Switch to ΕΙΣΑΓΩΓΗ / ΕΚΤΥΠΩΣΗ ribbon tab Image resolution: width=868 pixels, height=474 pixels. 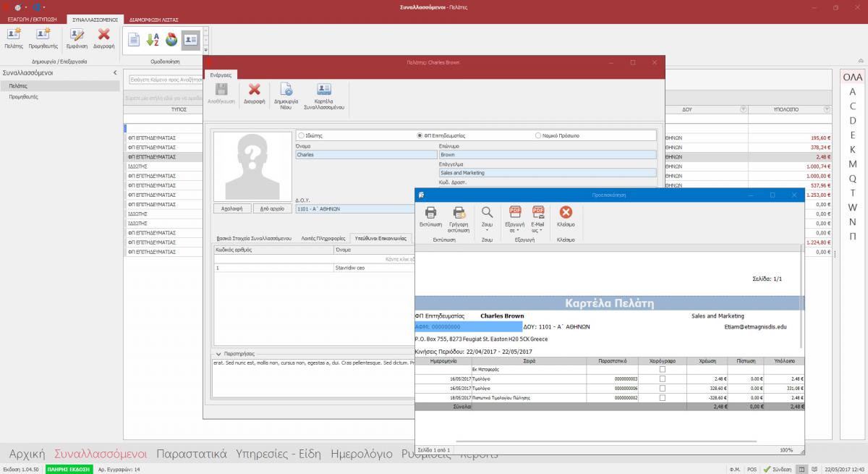click(x=31, y=20)
